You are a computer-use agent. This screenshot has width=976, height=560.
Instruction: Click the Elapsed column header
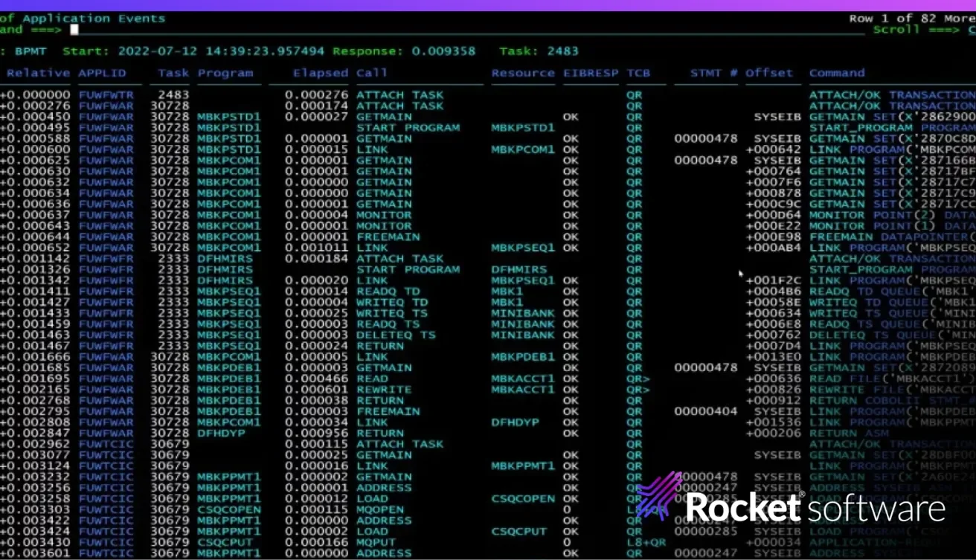coord(320,73)
